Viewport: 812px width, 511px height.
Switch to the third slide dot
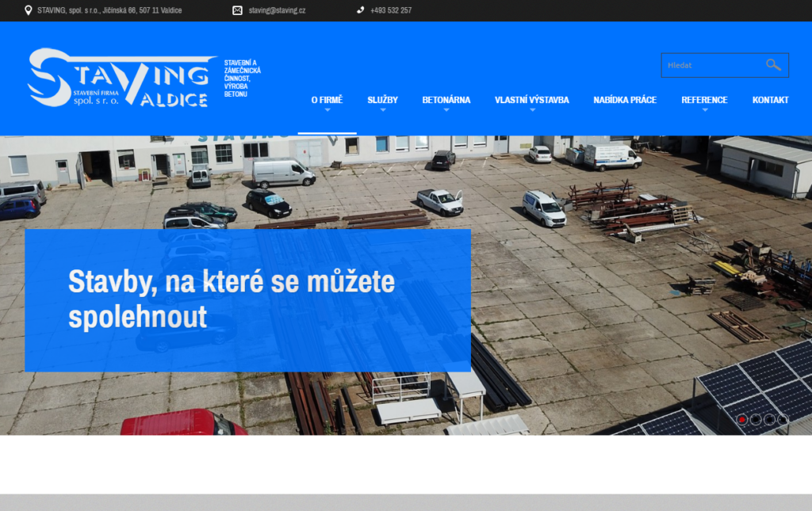[769, 420]
